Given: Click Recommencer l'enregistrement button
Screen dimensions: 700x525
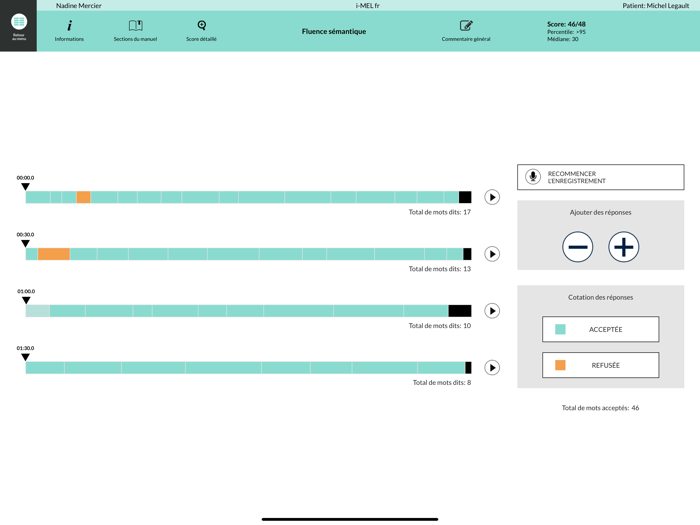Looking at the screenshot, I should pyautogui.click(x=600, y=177).
